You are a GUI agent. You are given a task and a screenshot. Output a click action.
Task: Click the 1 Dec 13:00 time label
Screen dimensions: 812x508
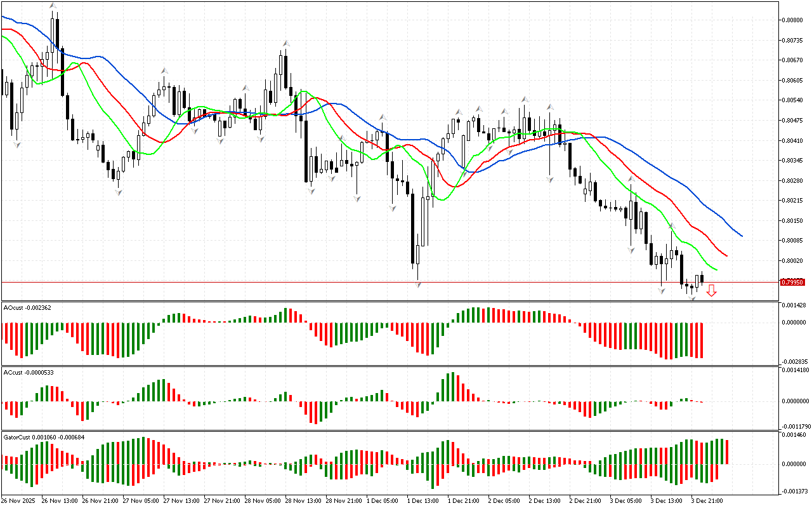pyautogui.click(x=422, y=500)
